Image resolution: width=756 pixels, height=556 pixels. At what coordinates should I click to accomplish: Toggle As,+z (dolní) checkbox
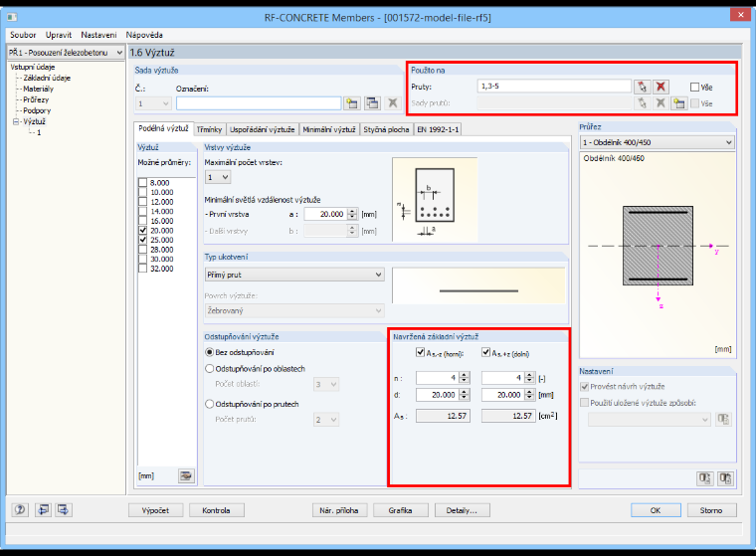click(x=485, y=352)
